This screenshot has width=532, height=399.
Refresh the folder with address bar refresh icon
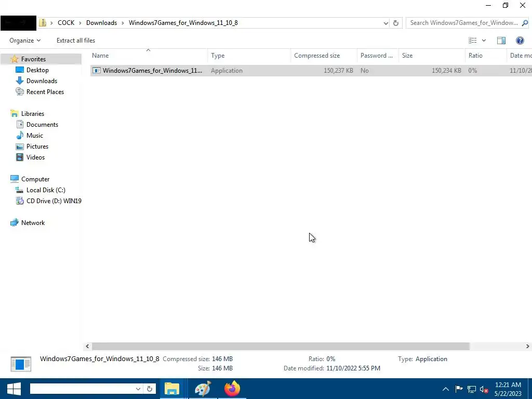395,23
